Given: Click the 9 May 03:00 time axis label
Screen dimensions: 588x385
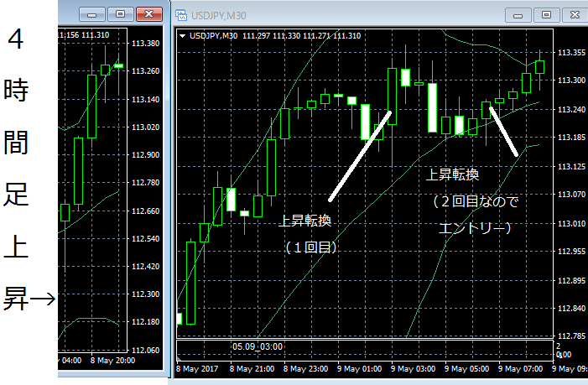Looking at the screenshot, I should coord(413,369).
